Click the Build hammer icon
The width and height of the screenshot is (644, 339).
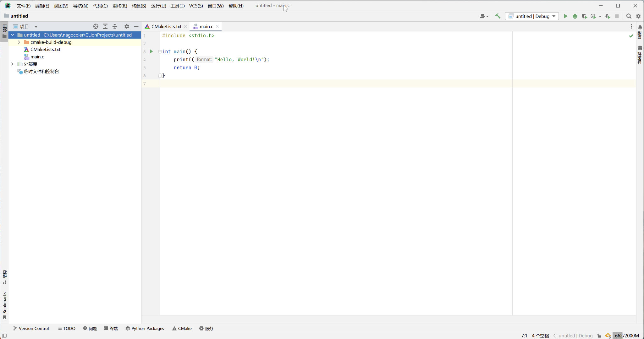pos(498,16)
